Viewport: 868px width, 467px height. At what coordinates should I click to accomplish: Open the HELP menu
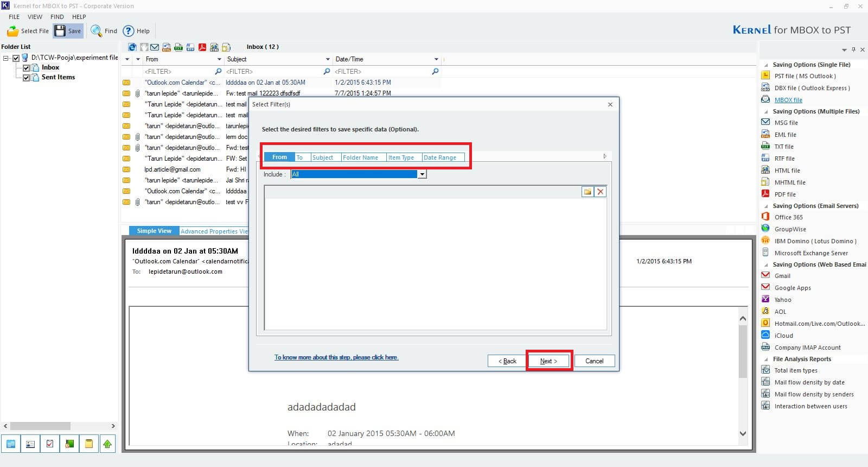(x=79, y=17)
